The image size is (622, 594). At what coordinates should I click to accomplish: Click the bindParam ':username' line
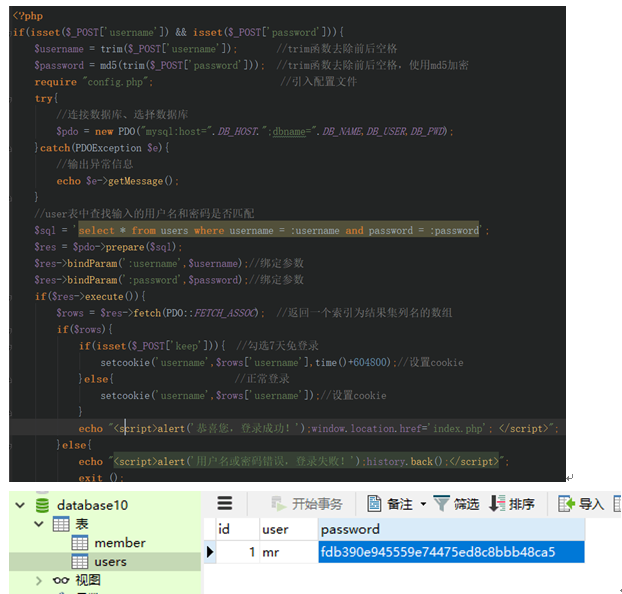click(x=141, y=263)
